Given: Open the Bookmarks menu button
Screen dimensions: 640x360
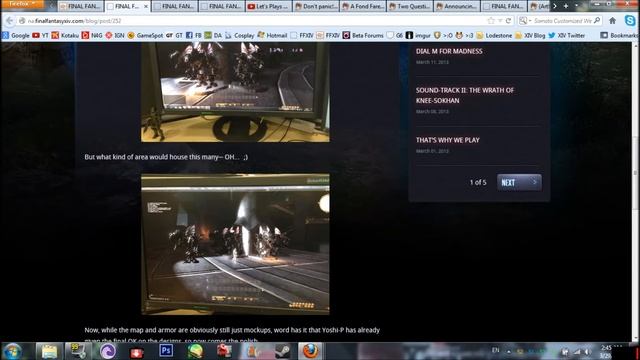Looking at the screenshot, I should click(618, 36).
